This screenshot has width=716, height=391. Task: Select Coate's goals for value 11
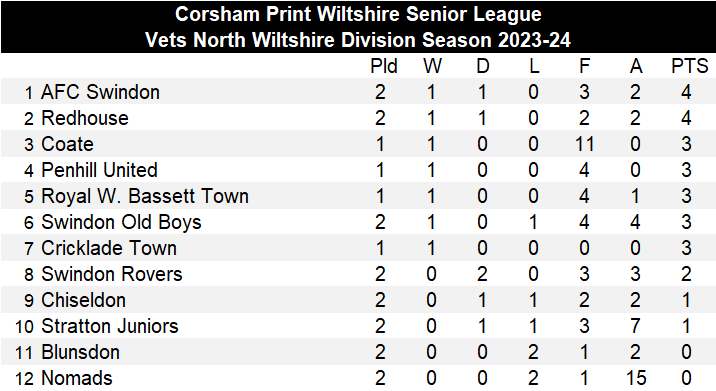(x=584, y=144)
